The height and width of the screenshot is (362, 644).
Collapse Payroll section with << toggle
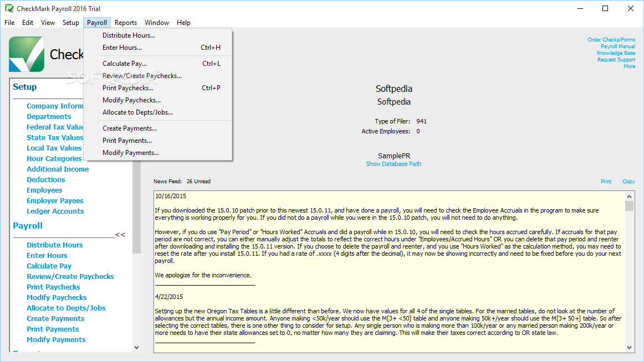120,235
